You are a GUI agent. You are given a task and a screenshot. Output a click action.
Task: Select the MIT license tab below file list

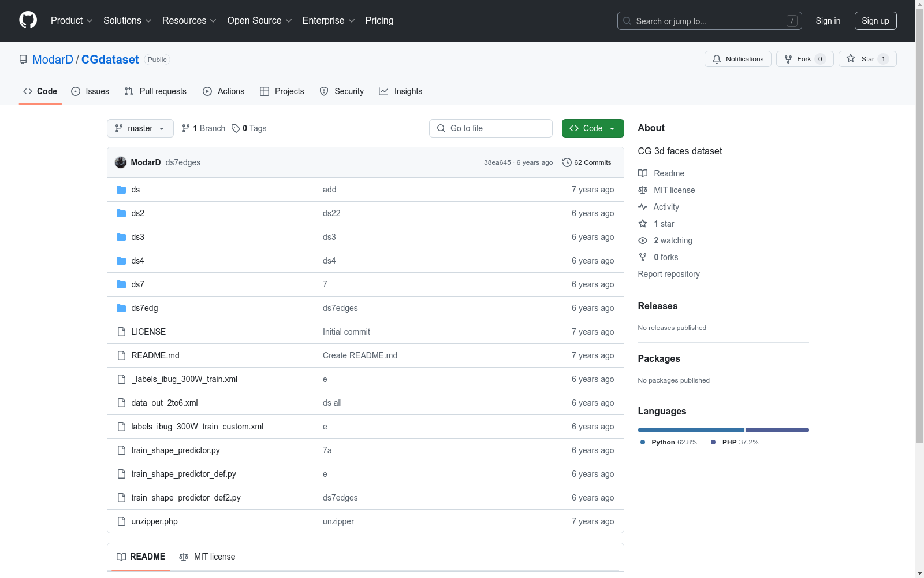point(207,557)
